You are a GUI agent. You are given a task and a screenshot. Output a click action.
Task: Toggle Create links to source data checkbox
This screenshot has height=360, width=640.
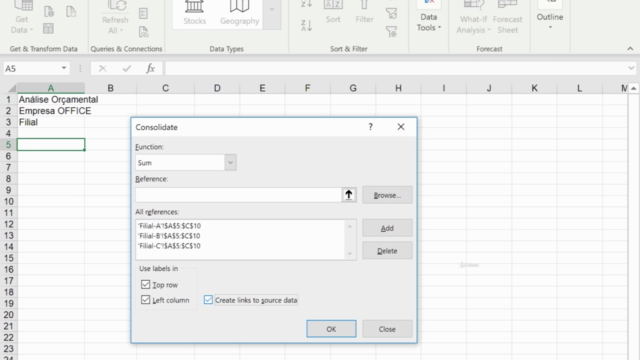tap(208, 300)
